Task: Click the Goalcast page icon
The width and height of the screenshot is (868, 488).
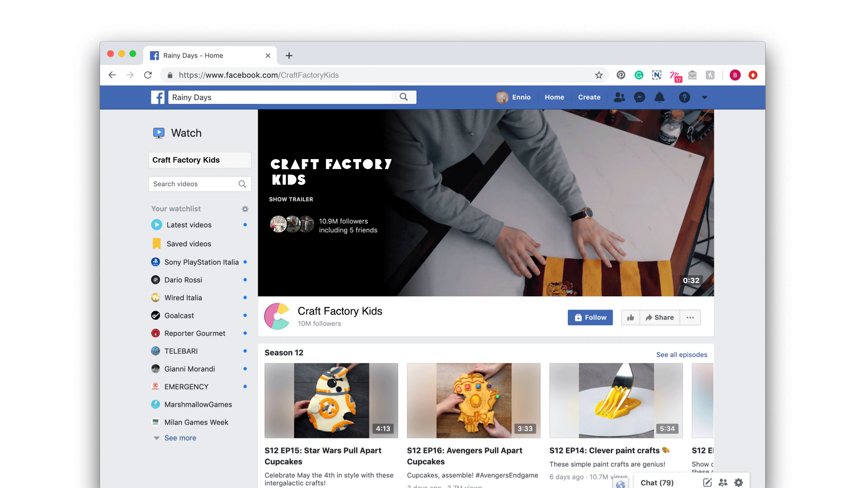Action: [x=156, y=315]
